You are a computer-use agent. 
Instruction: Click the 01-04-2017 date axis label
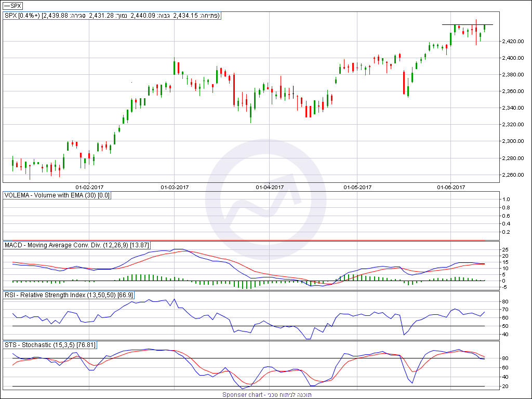coord(270,187)
